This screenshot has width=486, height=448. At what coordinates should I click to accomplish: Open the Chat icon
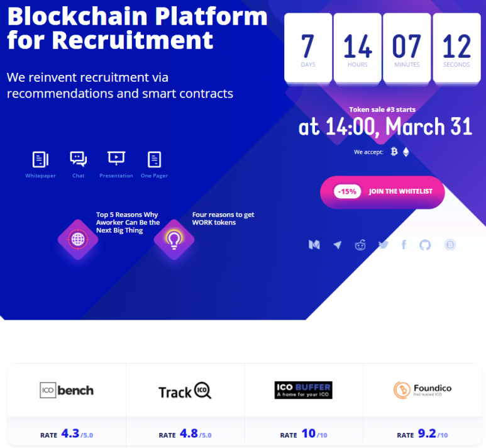pyautogui.click(x=79, y=159)
